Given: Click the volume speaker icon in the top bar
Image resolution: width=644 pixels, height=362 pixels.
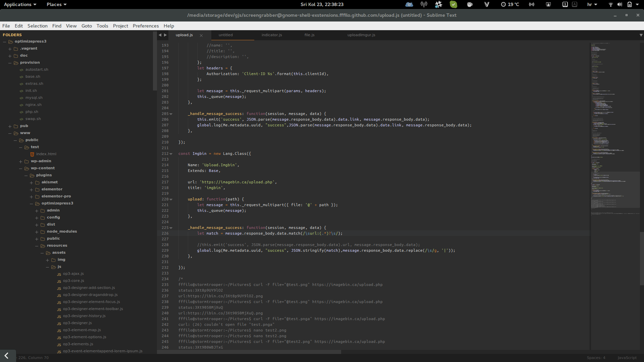Looking at the screenshot, I should pyautogui.click(x=620, y=4).
